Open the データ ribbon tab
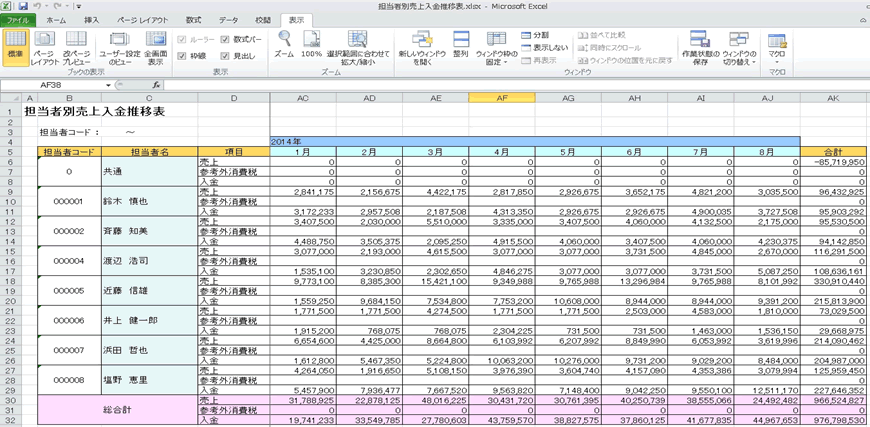870x427 pixels. point(228,20)
